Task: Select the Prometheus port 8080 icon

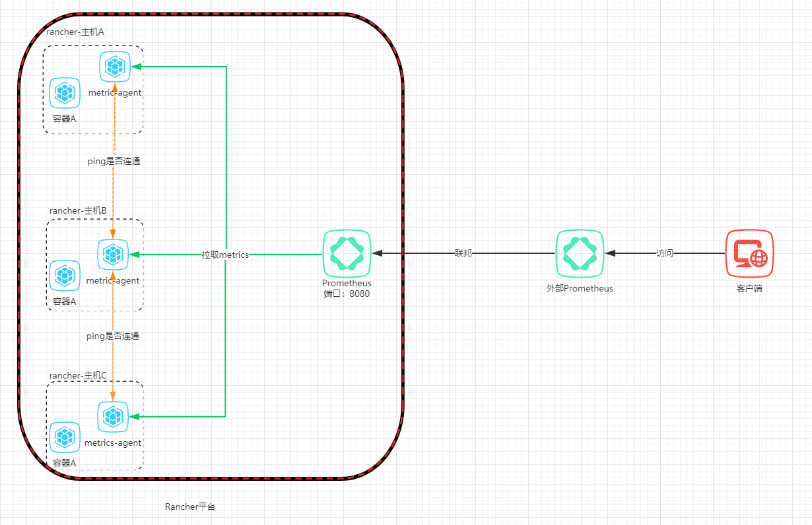Action: click(x=347, y=253)
